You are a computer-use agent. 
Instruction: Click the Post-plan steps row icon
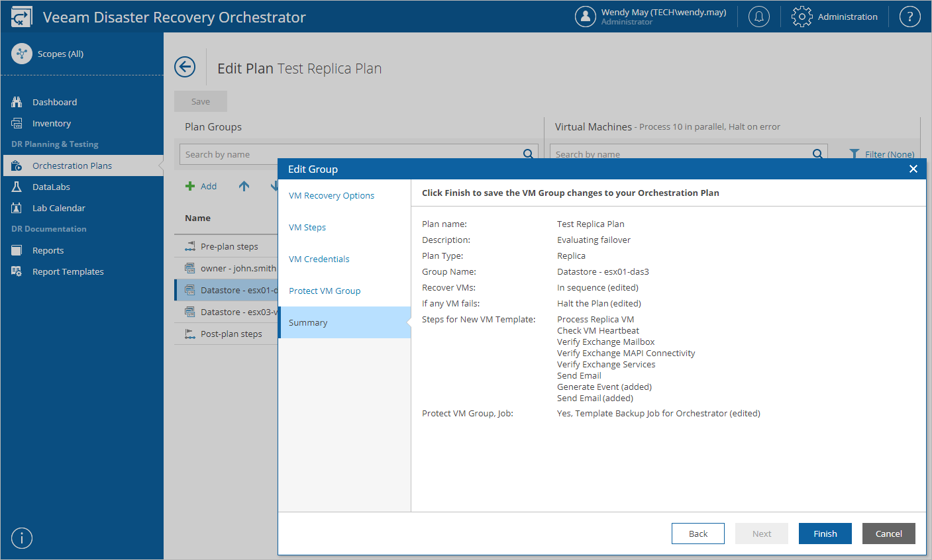pyautogui.click(x=190, y=334)
